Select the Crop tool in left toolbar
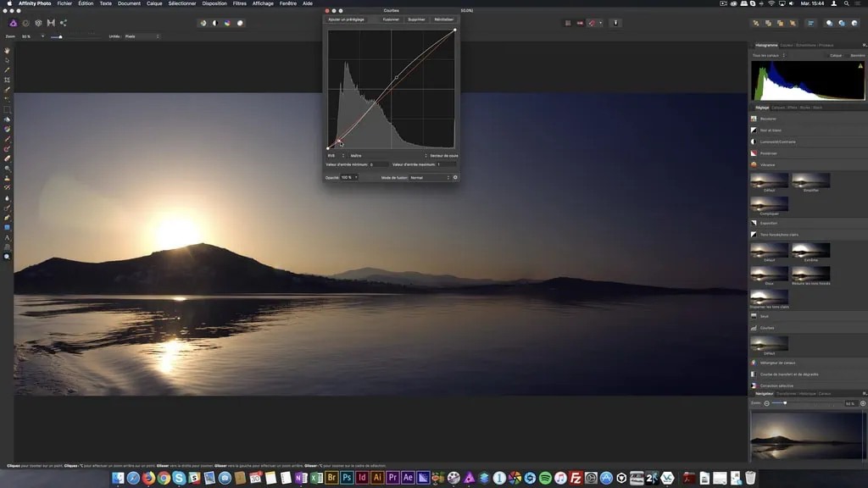This screenshot has width=868, height=488. (x=8, y=80)
